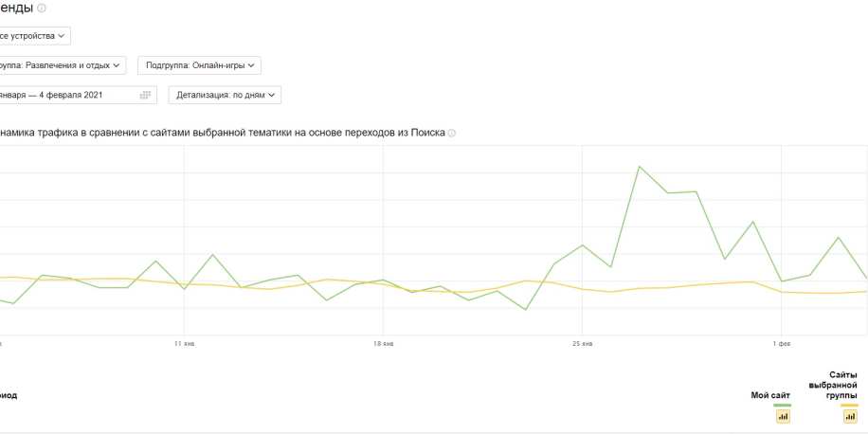
Task: Click info icon after chart title 'из Поиска'
Action: point(452,134)
